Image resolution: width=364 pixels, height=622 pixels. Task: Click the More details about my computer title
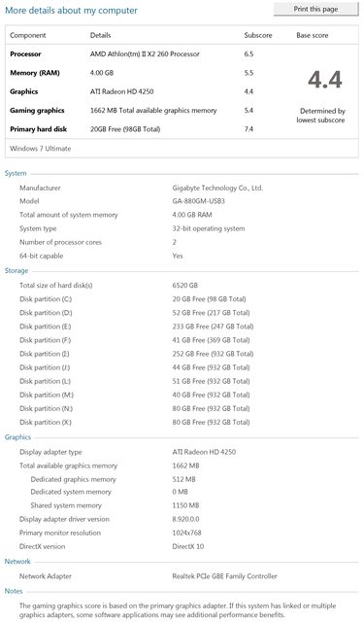pos(71,11)
